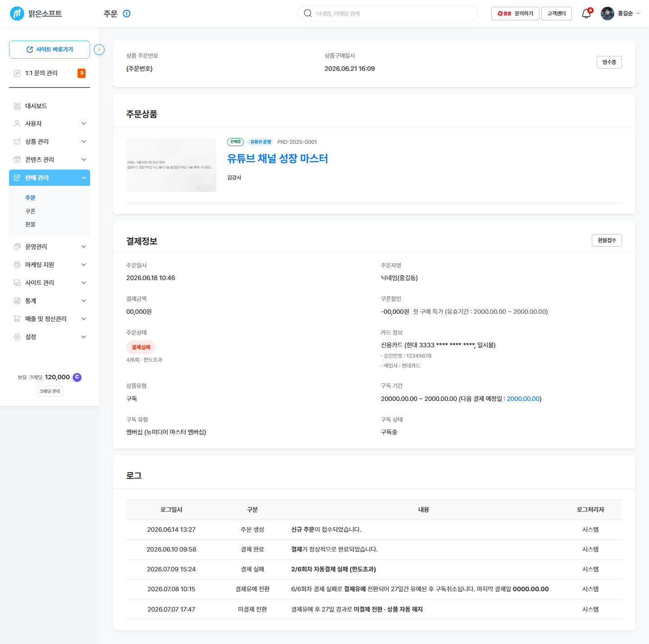Click the 판매 관리 icon

17,178
